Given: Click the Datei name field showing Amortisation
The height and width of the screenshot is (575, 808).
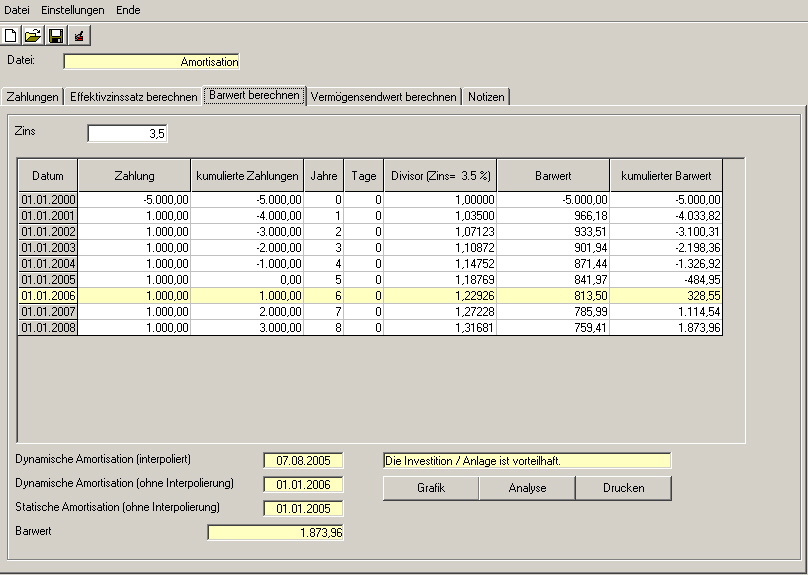Looking at the screenshot, I should (152, 62).
